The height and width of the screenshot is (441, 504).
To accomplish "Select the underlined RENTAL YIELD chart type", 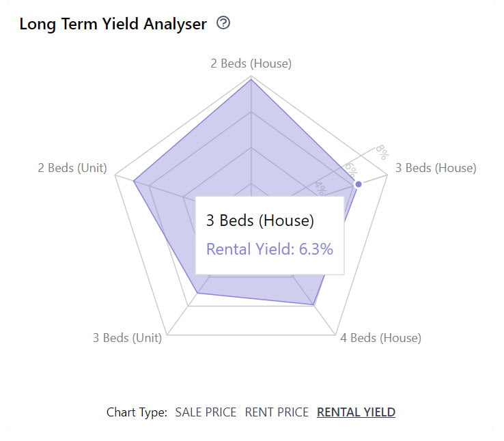I will (356, 412).
